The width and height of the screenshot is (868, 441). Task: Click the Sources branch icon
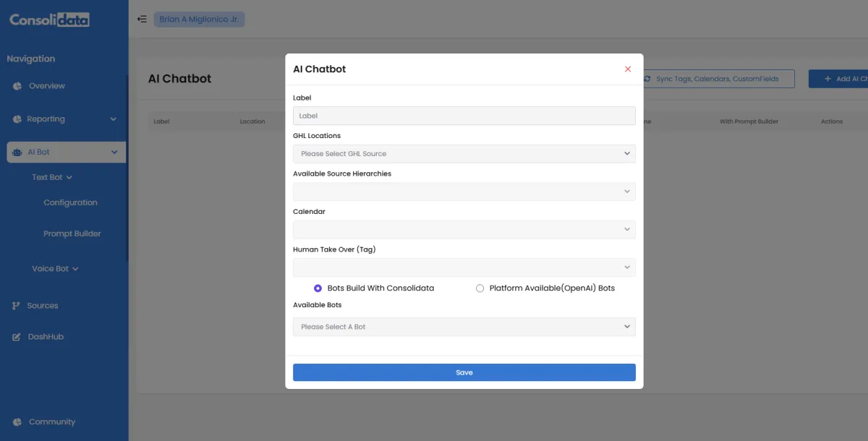tap(17, 306)
